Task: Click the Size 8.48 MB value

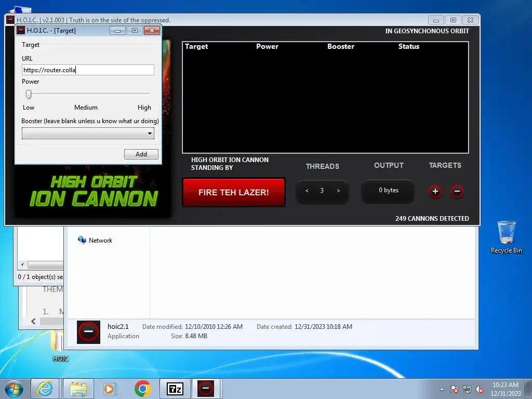Action: 196,336
